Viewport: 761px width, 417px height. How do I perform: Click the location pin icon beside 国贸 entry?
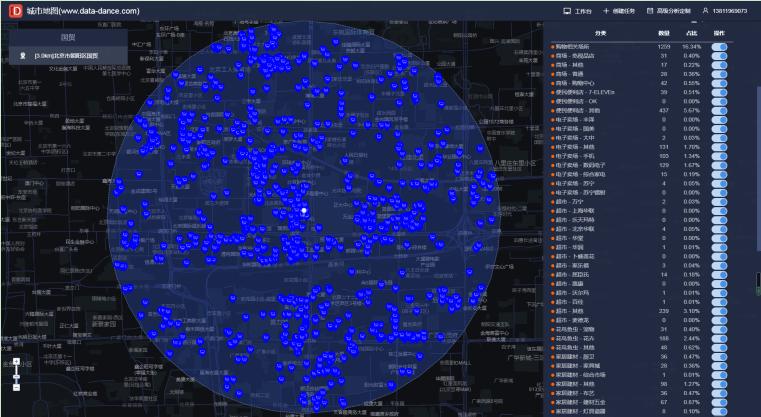coord(24,56)
